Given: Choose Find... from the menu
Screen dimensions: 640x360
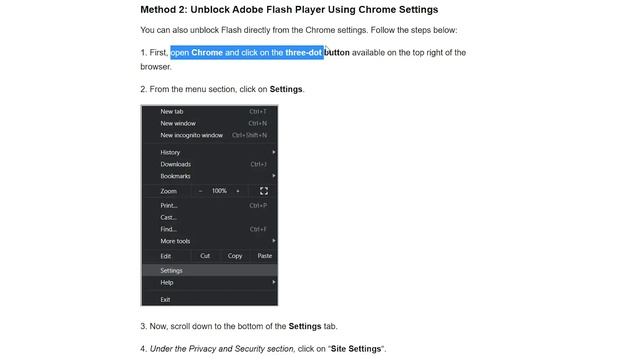Looking at the screenshot, I should click(x=210, y=229).
